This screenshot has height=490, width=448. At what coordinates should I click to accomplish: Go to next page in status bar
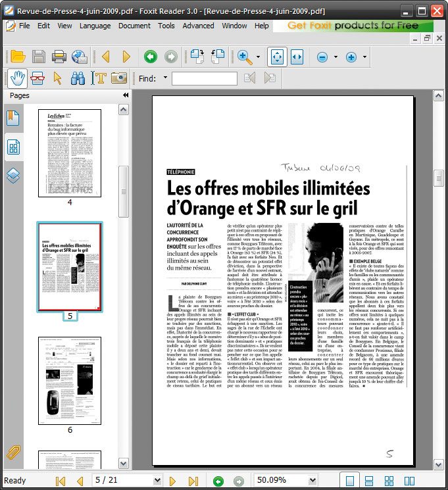pos(172,481)
